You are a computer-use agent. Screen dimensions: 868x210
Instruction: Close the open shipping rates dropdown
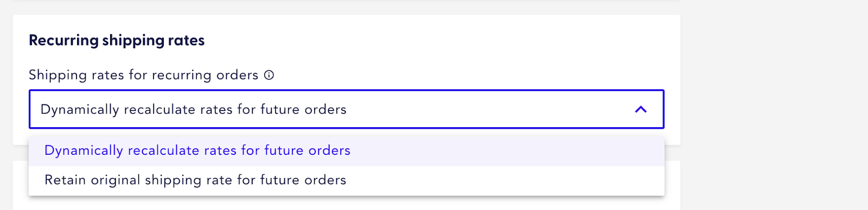tap(641, 109)
